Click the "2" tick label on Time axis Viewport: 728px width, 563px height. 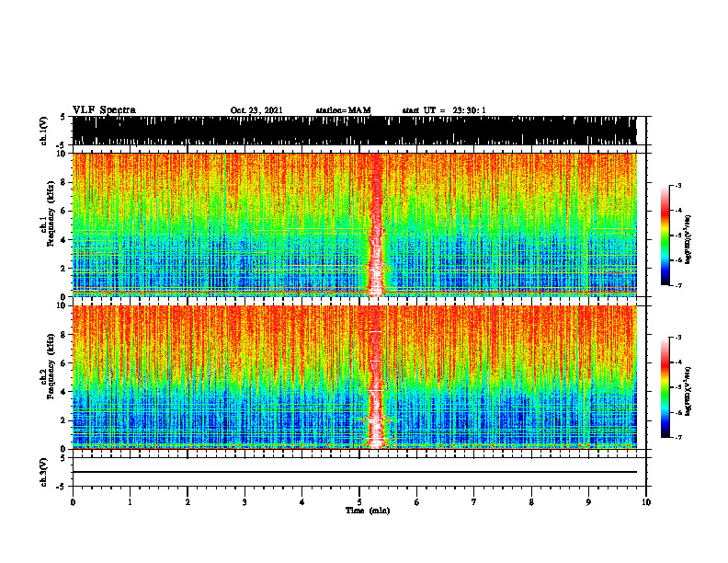click(188, 502)
